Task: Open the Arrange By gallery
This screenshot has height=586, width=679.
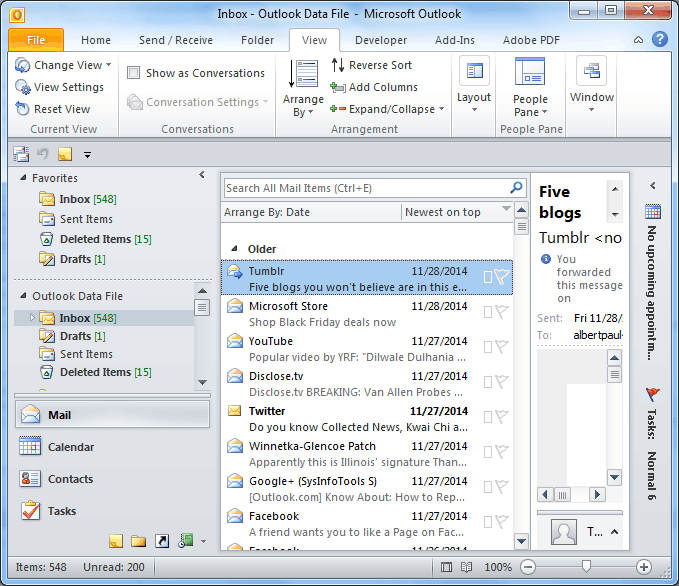Action: pos(303,89)
